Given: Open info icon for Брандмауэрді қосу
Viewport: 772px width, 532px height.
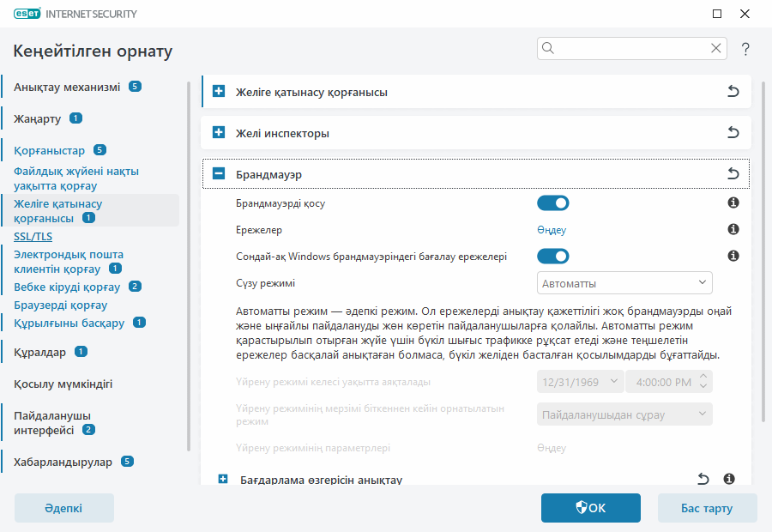Looking at the screenshot, I should pyautogui.click(x=733, y=203).
